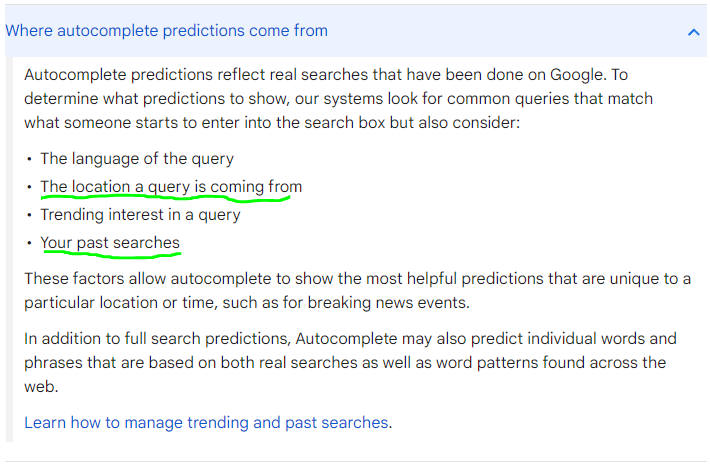Click the green underline beneath "Your past searches"
The image size is (710, 464).
point(112,254)
